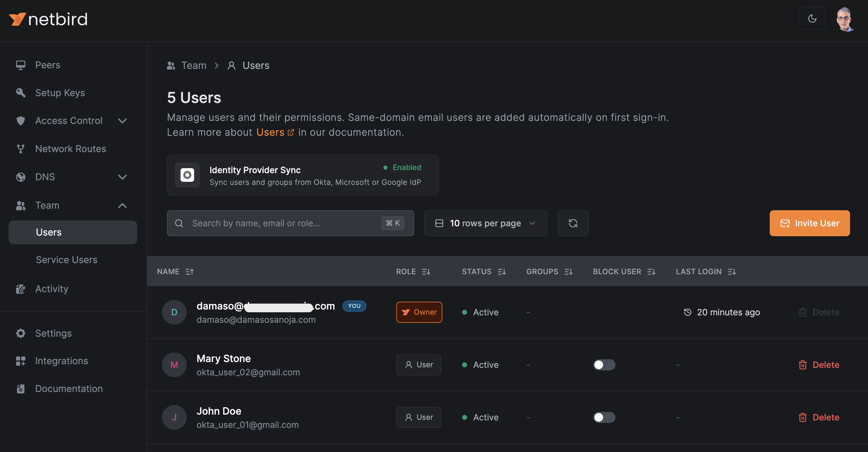The image size is (868, 452).
Task: Sort by the Role column icon
Action: click(426, 271)
